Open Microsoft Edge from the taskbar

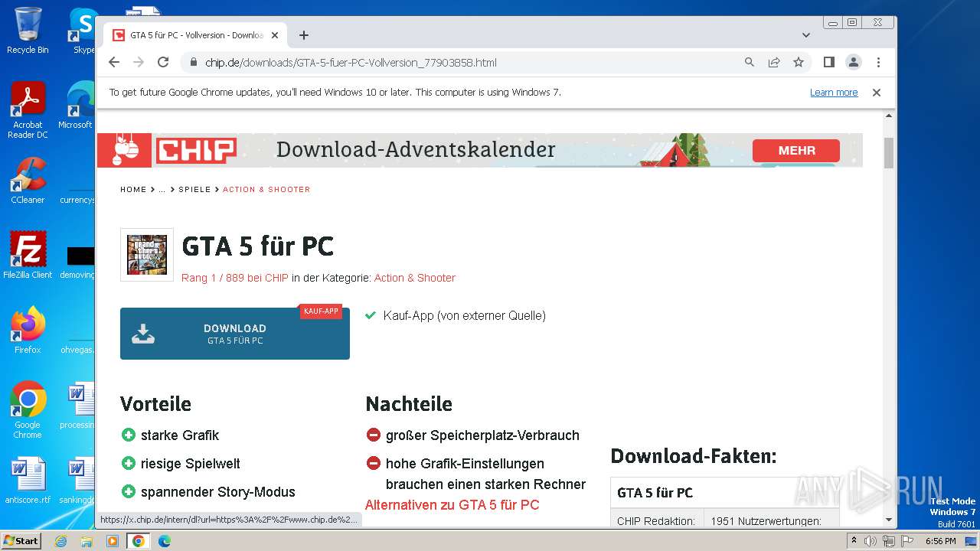tap(165, 541)
